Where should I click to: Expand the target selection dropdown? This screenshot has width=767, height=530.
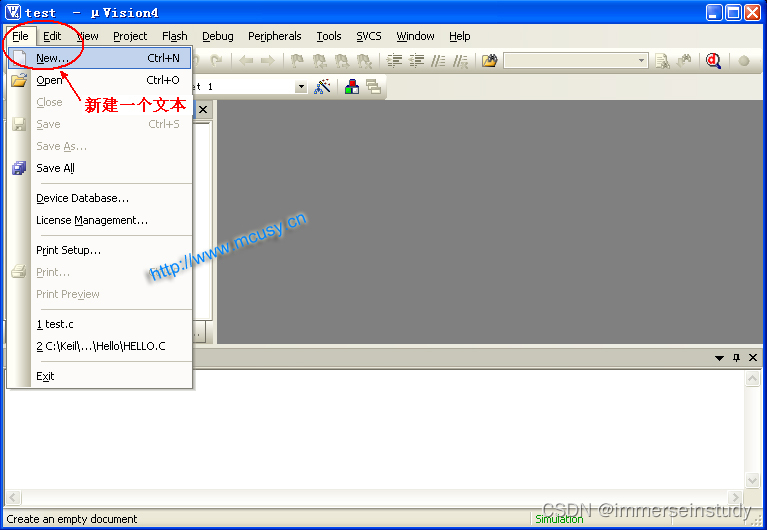click(x=301, y=87)
